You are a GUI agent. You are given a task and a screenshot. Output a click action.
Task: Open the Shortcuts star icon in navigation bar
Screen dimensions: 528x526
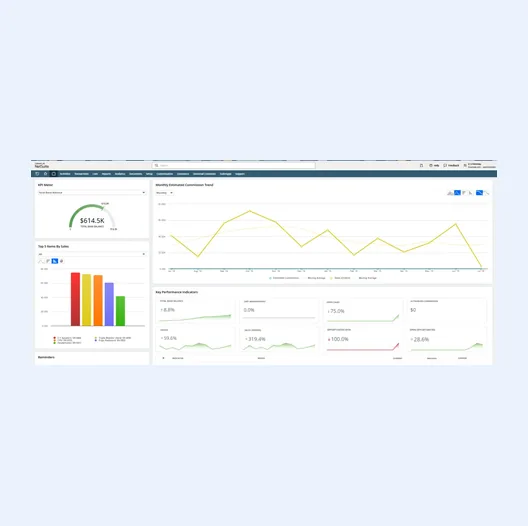pos(45,174)
